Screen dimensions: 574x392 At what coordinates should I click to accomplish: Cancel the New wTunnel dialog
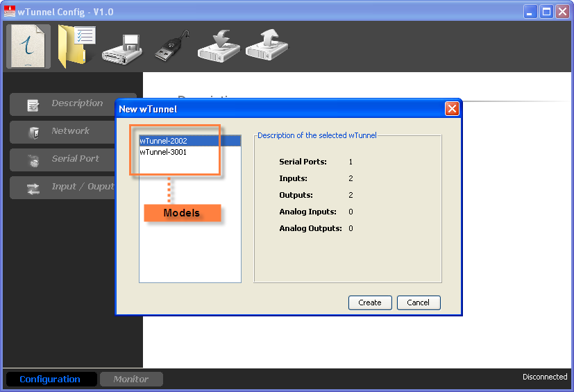(x=418, y=302)
